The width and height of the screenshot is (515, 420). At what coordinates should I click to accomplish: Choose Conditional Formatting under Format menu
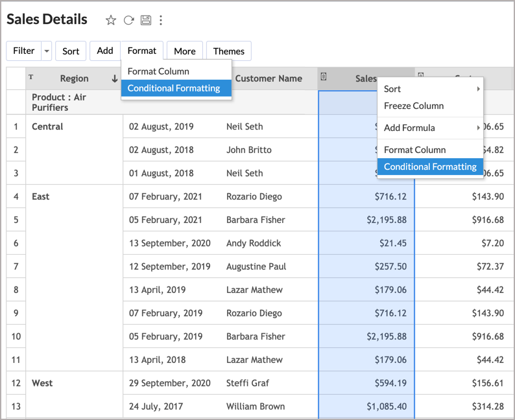pyautogui.click(x=174, y=88)
